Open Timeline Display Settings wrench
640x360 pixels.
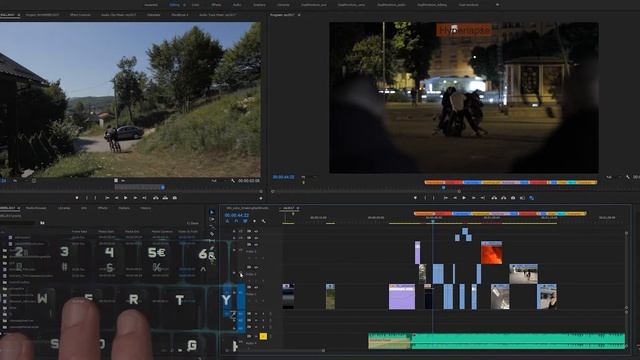(264, 221)
